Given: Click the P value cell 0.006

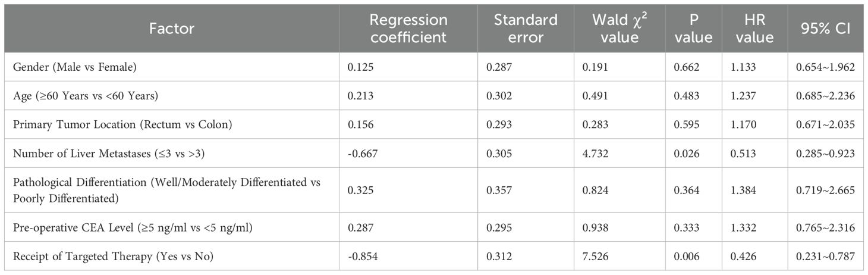Looking at the screenshot, I should pos(693,255).
